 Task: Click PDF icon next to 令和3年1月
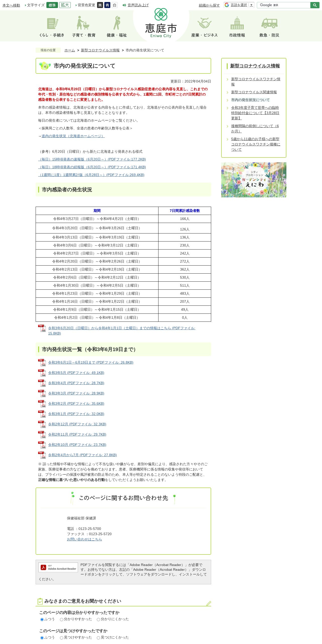(x=42, y=414)
